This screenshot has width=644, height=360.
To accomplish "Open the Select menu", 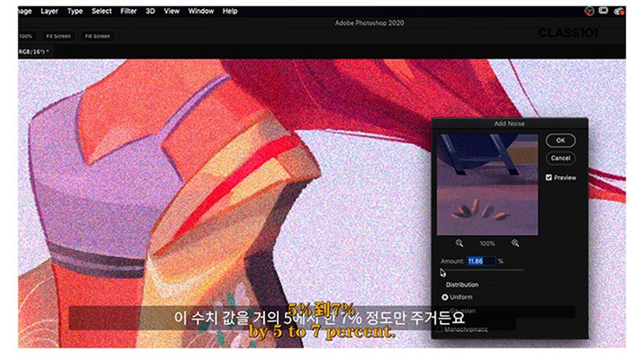I will click(101, 11).
